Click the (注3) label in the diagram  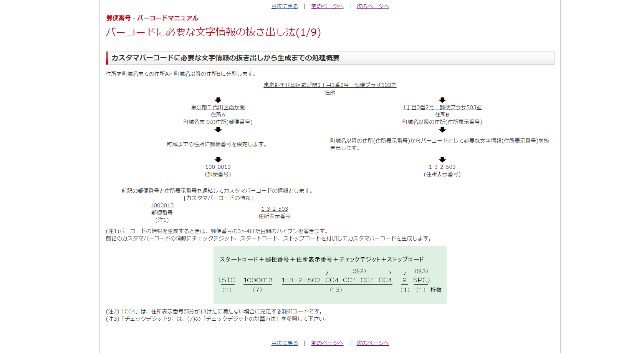tap(421, 271)
